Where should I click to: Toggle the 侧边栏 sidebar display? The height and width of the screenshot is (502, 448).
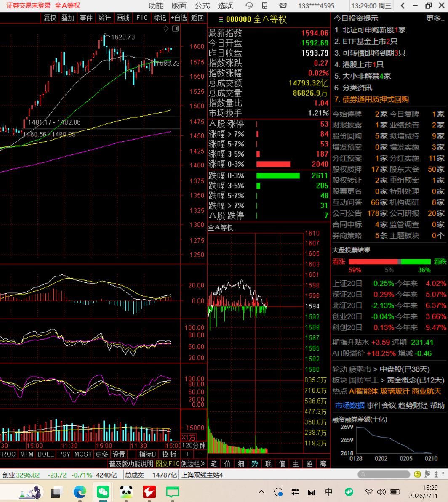[193, 464]
